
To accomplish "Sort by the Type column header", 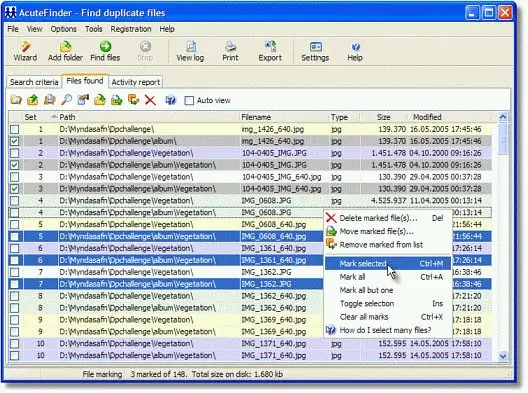I will [x=344, y=117].
